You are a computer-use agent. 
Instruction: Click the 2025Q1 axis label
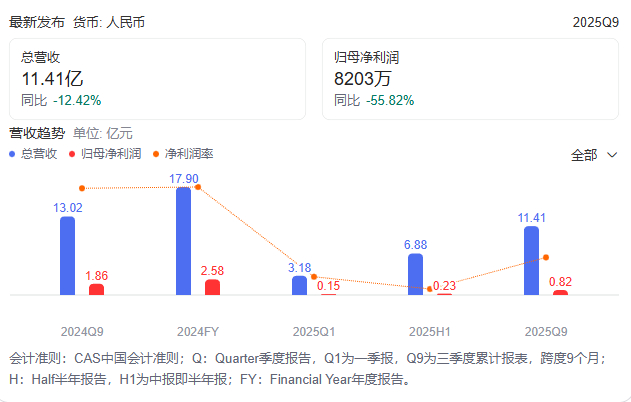click(314, 332)
